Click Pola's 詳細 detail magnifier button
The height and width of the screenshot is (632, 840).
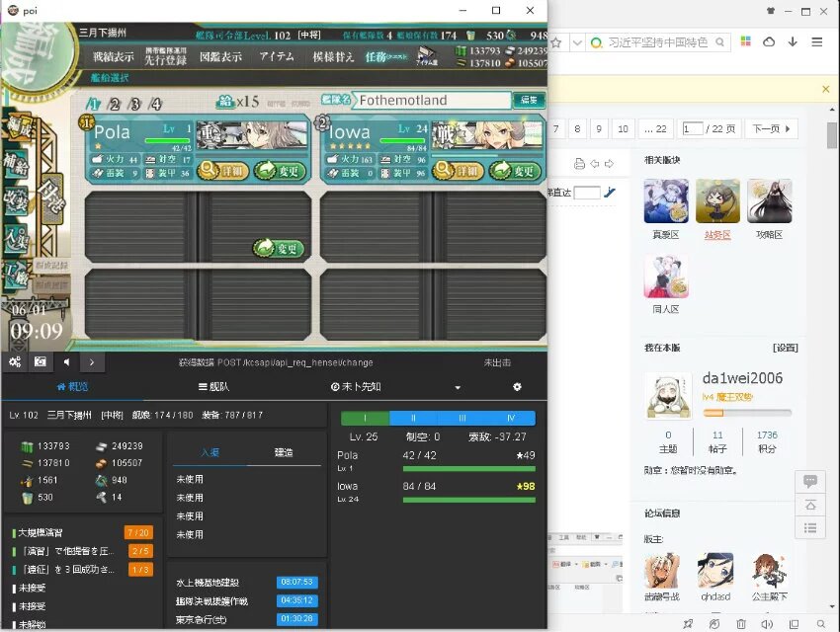pyautogui.click(x=223, y=171)
